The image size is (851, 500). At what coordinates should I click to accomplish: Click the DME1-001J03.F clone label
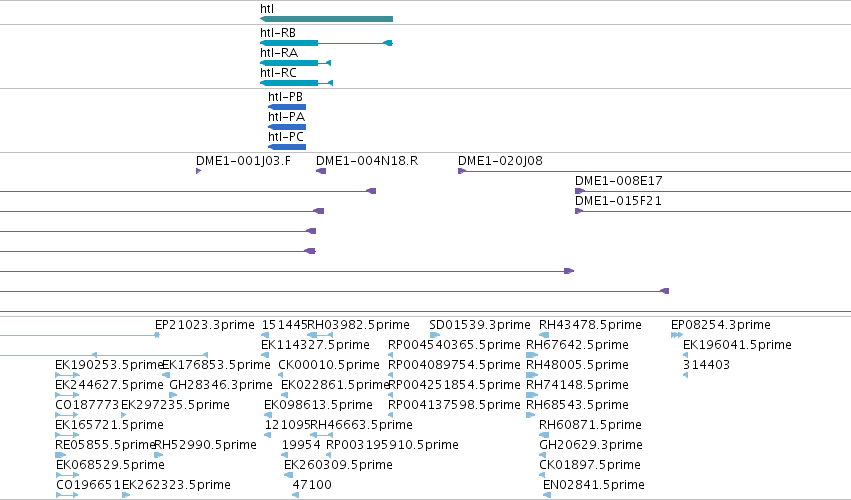tap(243, 161)
